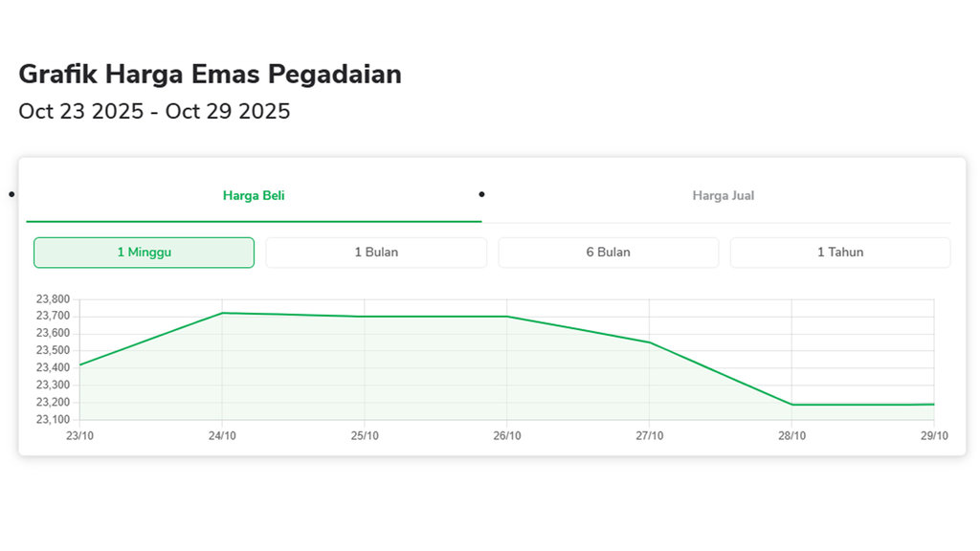Screen dimensions: 980x551
Task: Click the line endpoint at 29/10
Action: [934, 404]
